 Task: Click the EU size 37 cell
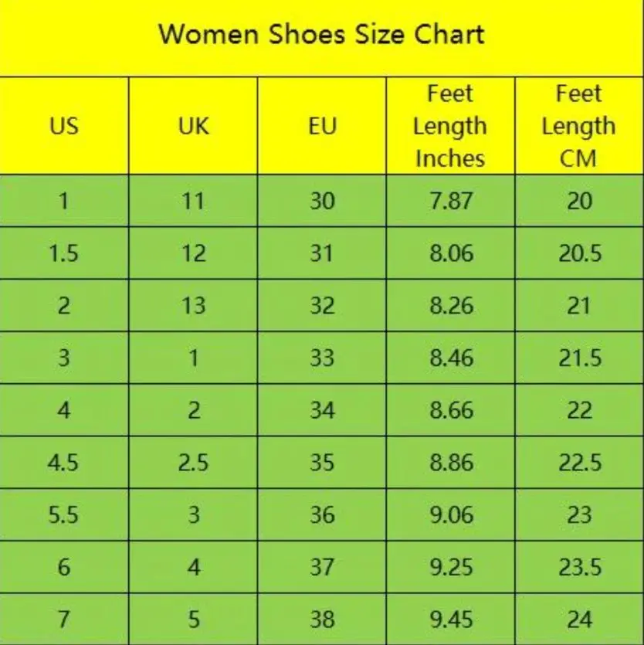click(322, 568)
